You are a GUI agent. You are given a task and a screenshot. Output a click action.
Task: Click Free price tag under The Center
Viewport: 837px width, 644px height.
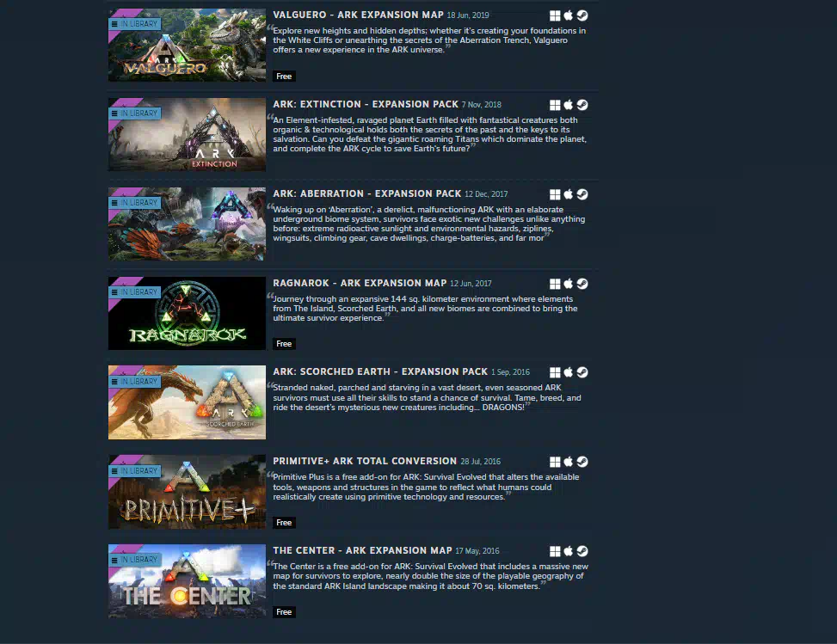tap(284, 612)
